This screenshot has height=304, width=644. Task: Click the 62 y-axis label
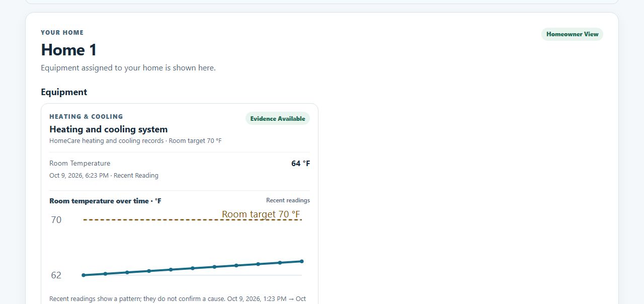(56, 275)
